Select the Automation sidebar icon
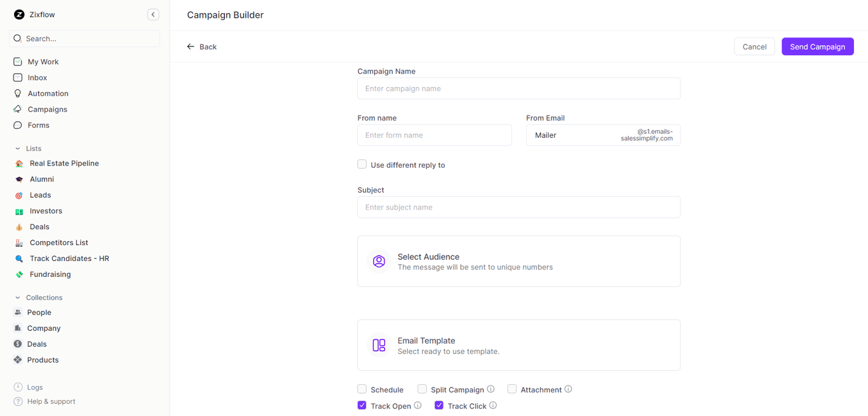 pos(18,93)
